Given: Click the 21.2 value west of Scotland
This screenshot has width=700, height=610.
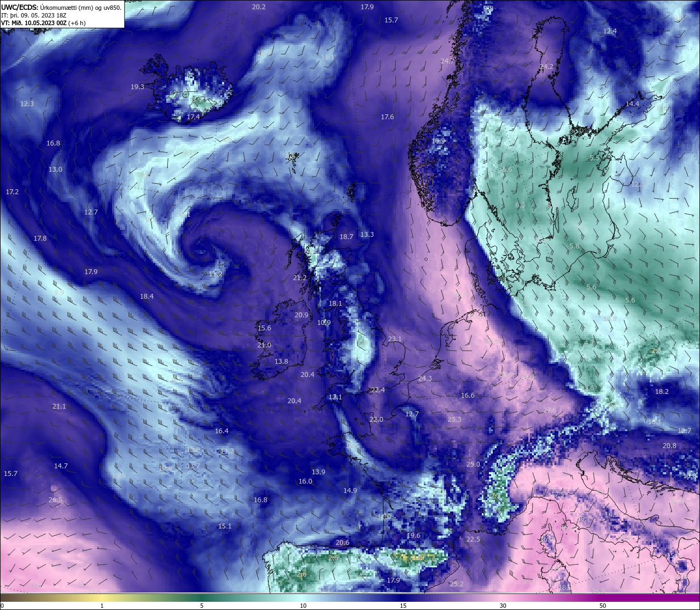Looking at the screenshot, I should 300,278.
